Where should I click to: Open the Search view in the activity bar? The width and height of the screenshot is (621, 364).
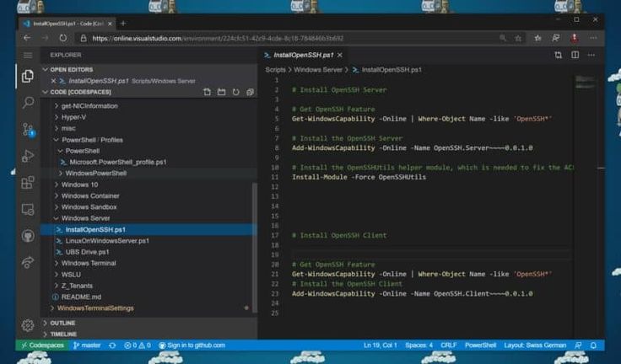[27, 103]
